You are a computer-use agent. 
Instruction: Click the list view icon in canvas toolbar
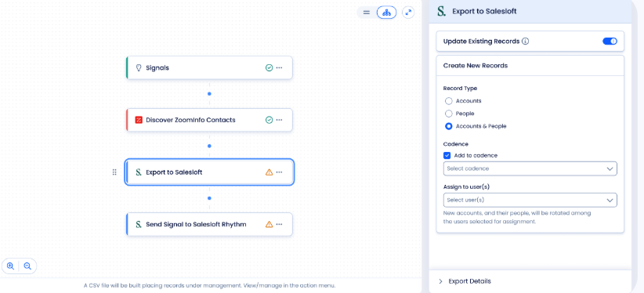pyautogui.click(x=367, y=13)
